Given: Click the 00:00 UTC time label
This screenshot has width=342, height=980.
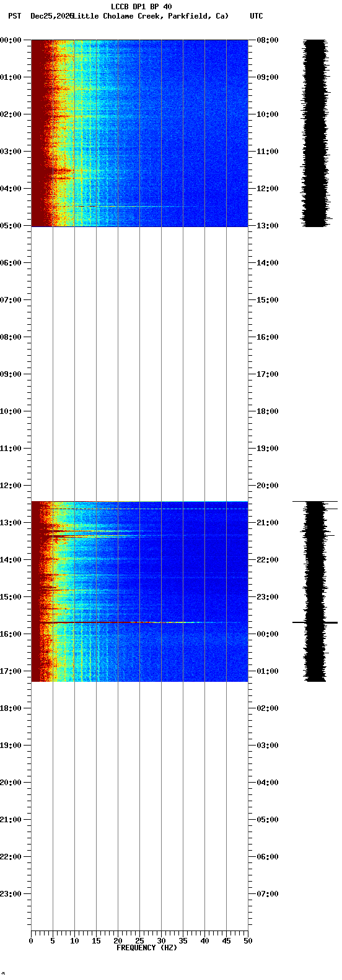Looking at the screenshot, I should (268, 634).
